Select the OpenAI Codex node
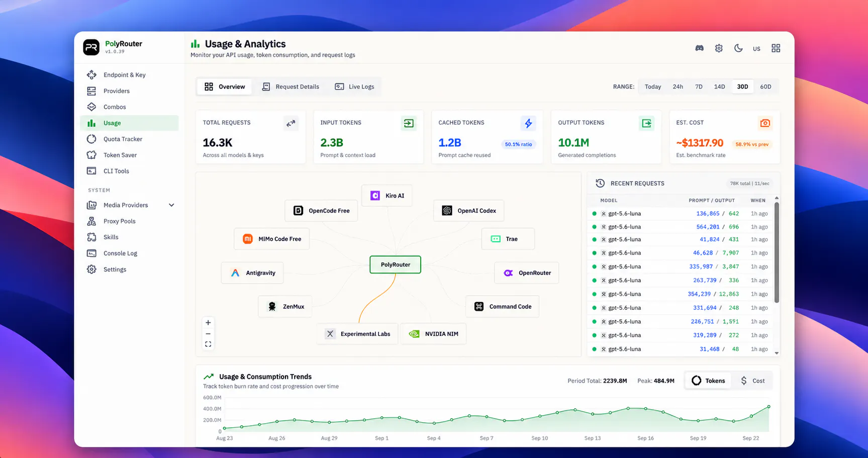868x458 pixels. [x=469, y=211]
